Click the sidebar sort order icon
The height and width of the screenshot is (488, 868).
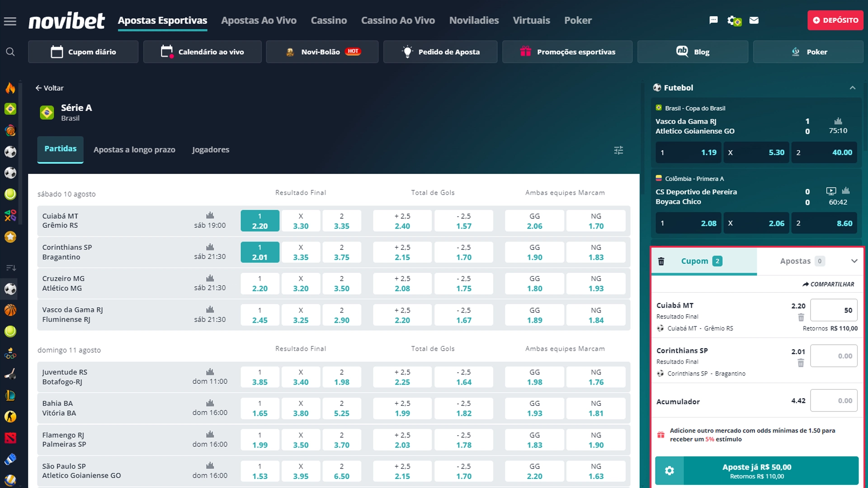pos(11,268)
